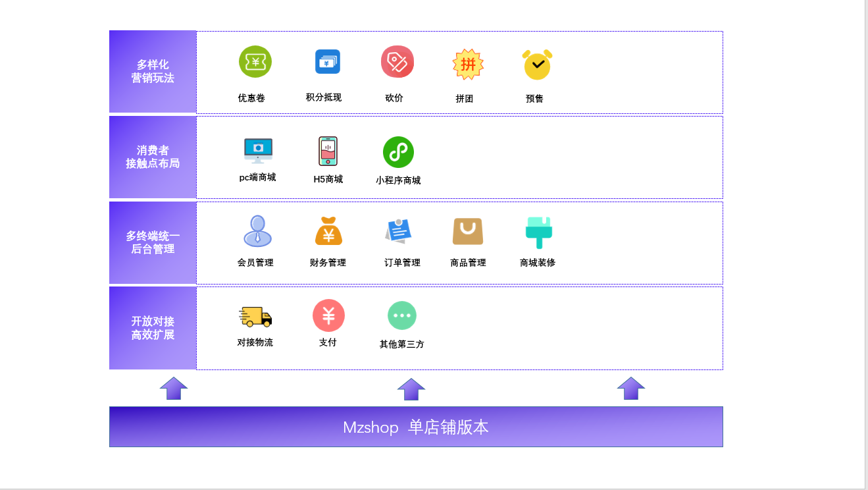
Task: Click the 优惠卷 text label
Action: (x=251, y=98)
